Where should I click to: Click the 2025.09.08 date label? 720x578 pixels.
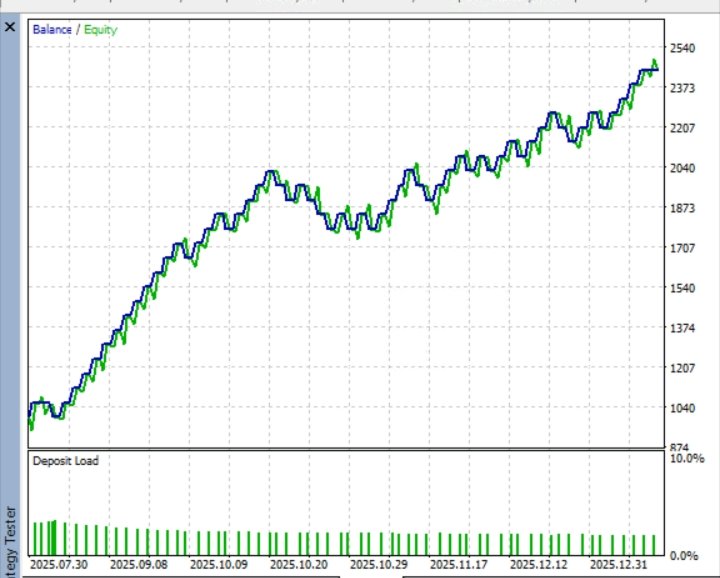[x=139, y=564]
